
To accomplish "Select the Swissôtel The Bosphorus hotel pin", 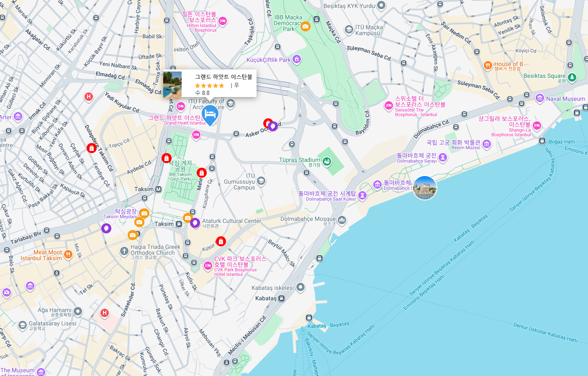I will [389, 105].
